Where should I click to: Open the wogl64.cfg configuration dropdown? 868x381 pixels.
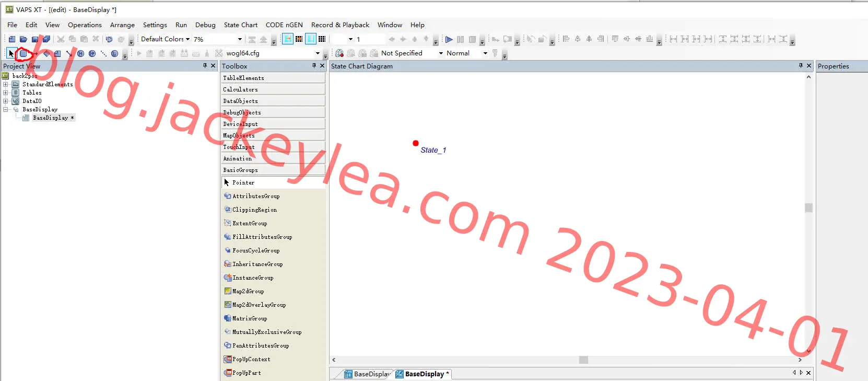[318, 53]
